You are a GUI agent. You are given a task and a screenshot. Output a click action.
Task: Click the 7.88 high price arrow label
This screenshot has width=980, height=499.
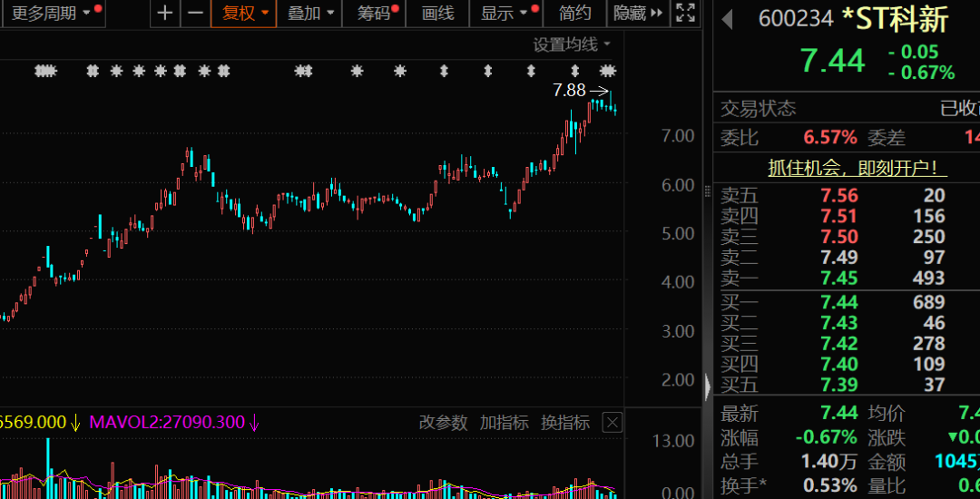(580, 90)
